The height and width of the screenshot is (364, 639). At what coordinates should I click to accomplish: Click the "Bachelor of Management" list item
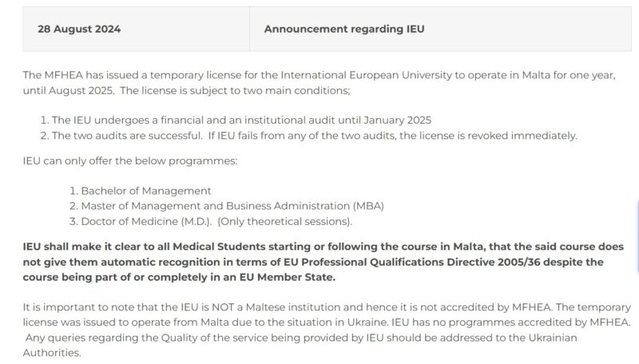(x=145, y=191)
